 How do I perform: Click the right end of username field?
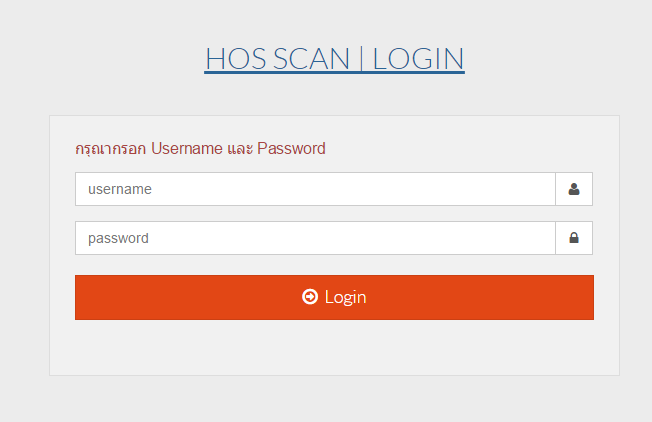pos(545,189)
